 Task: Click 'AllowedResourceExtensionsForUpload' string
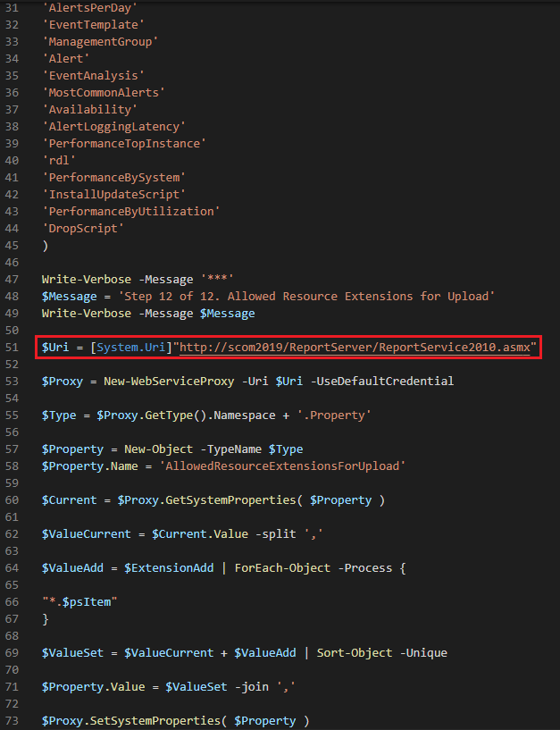tap(282, 466)
